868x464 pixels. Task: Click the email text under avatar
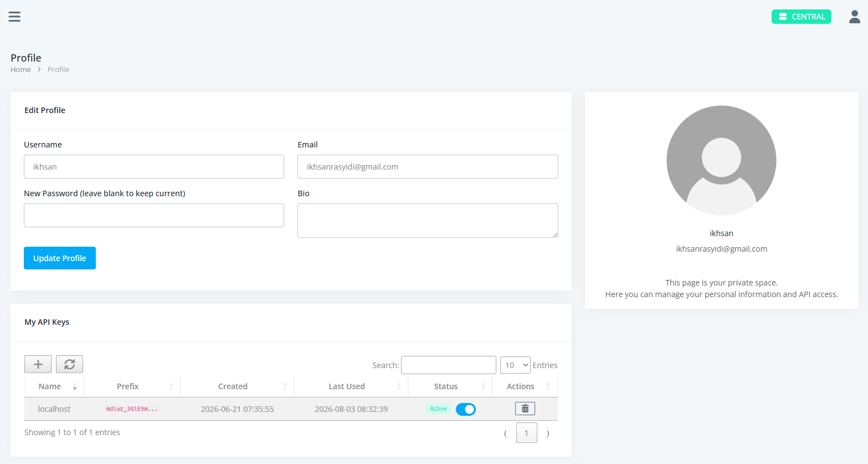721,249
